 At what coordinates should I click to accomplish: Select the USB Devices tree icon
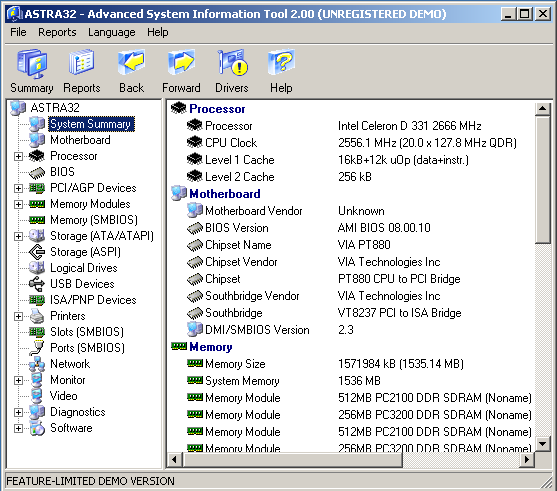[x=37, y=284]
